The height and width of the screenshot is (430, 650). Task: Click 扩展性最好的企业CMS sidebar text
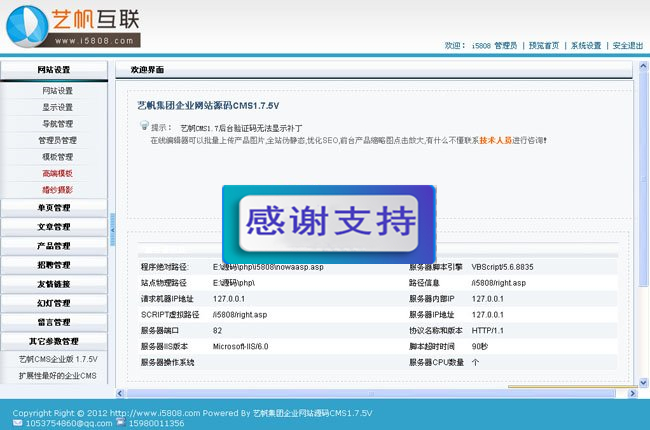pyautogui.click(x=57, y=376)
